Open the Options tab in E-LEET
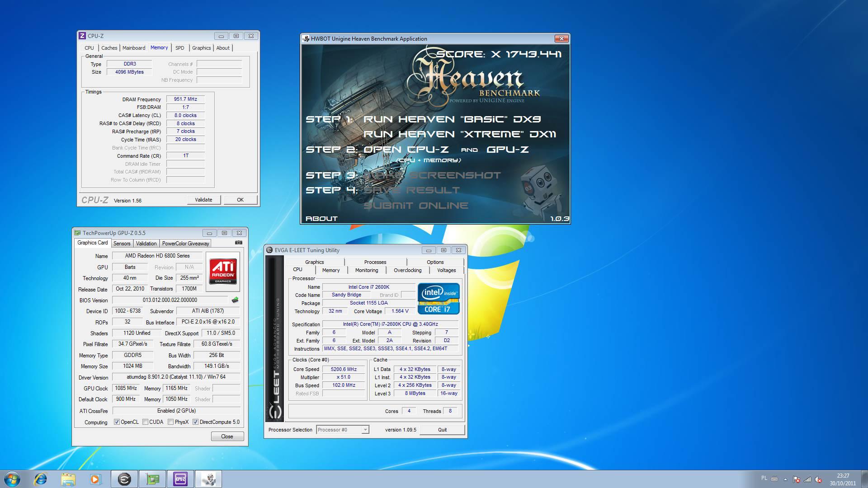The image size is (868, 488). point(435,262)
